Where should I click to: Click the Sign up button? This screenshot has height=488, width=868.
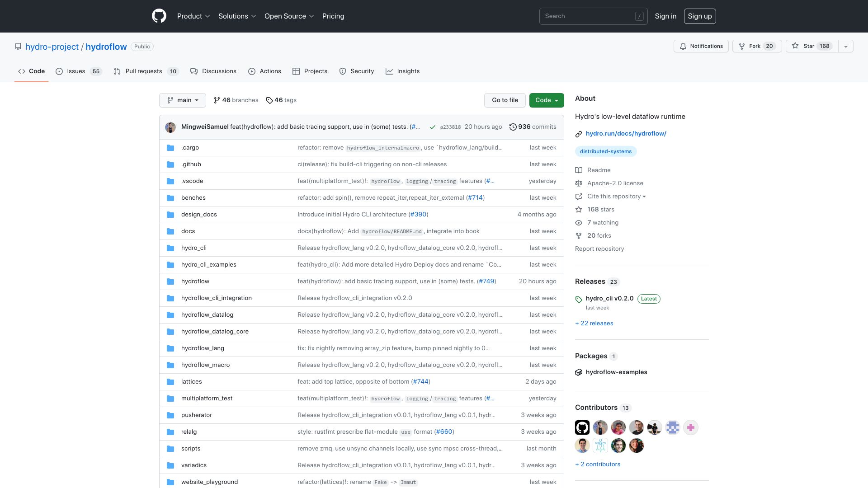(x=700, y=16)
